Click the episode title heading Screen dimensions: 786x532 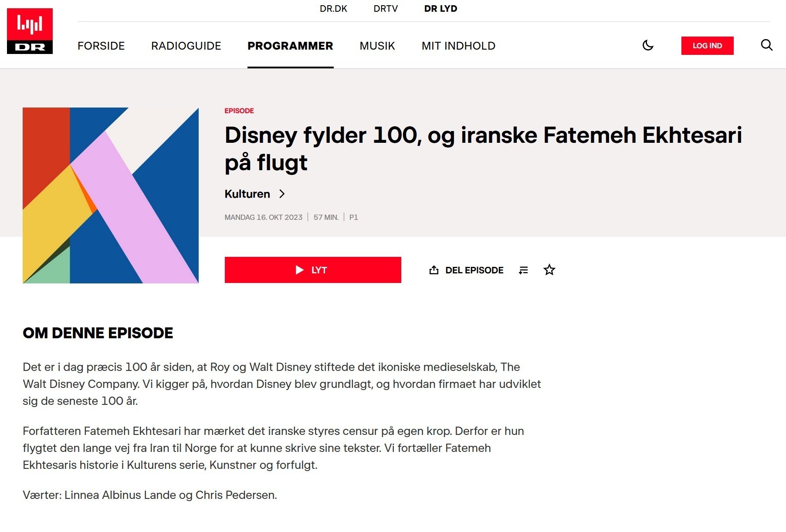pos(483,149)
